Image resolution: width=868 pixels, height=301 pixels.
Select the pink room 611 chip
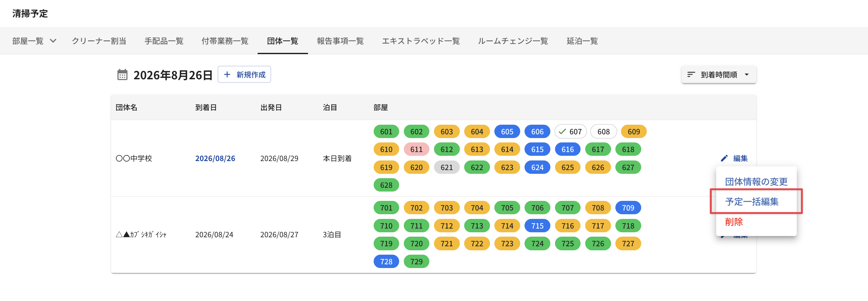click(416, 150)
